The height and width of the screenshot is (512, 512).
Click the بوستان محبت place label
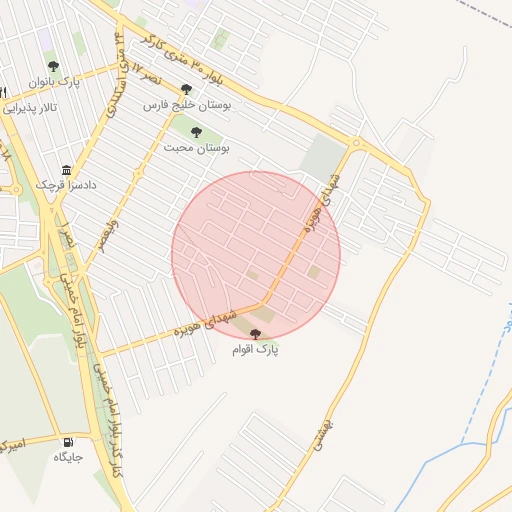(196, 148)
